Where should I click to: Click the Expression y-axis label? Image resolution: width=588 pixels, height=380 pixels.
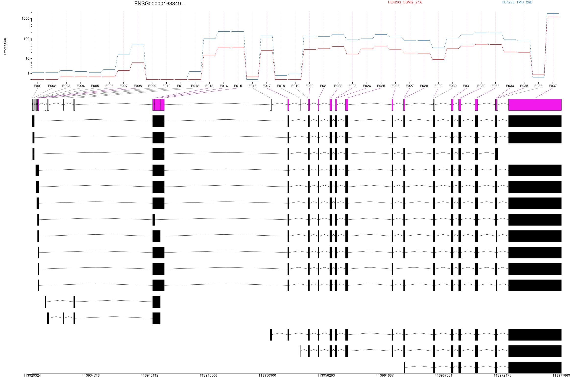pos(5,46)
